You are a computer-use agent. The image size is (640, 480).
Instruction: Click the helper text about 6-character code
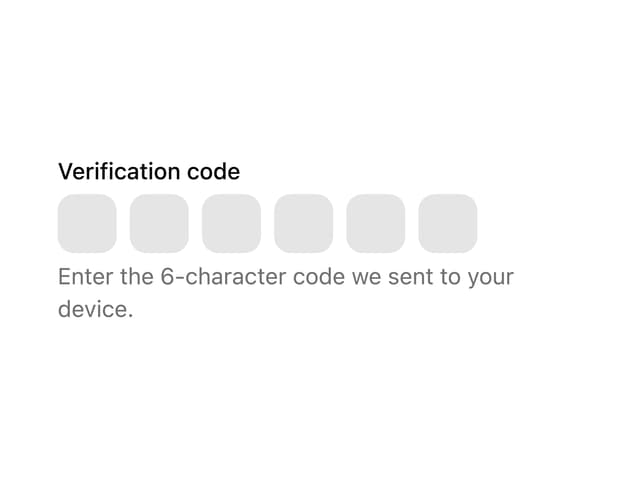click(x=286, y=293)
